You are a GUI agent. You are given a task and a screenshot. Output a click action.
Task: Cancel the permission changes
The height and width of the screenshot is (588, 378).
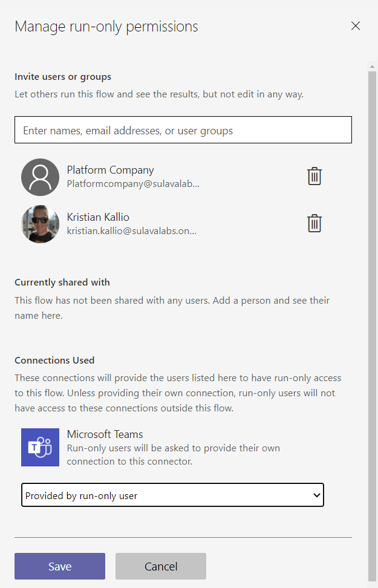[x=161, y=566]
